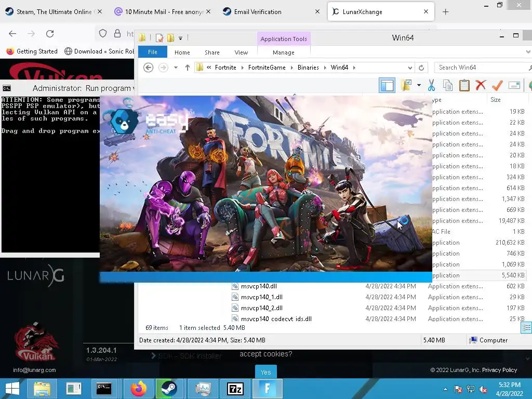This screenshot has width=532, height=399.
Task: Open the Getting Started bookmark
Action: pyautogui.click(x=32, y=51)
